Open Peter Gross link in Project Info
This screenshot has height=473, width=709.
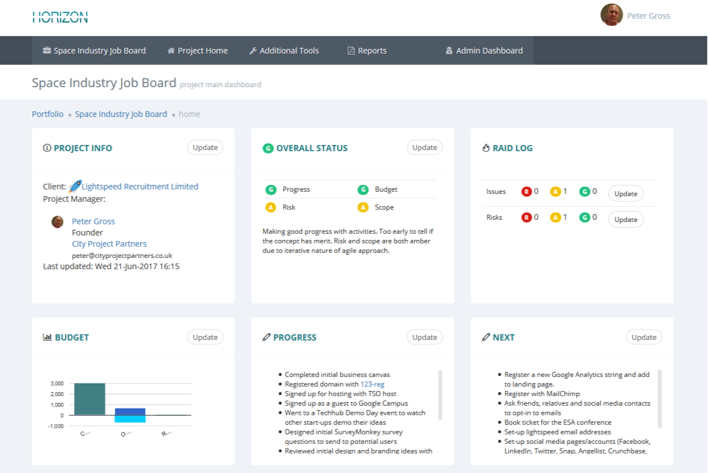(x=93, y=221)
